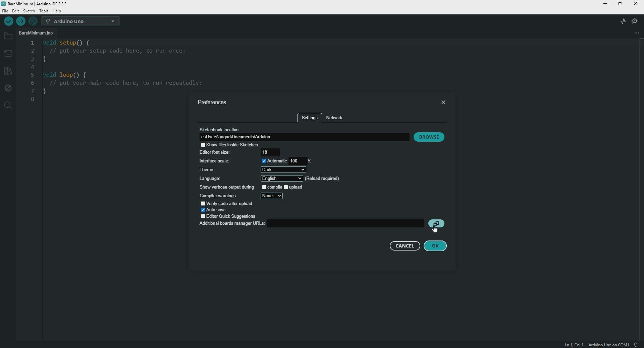The height and width of the screenshot is (348, 644).
Task: Click the edit additional boards URLs icon
Action: (436, 224)
